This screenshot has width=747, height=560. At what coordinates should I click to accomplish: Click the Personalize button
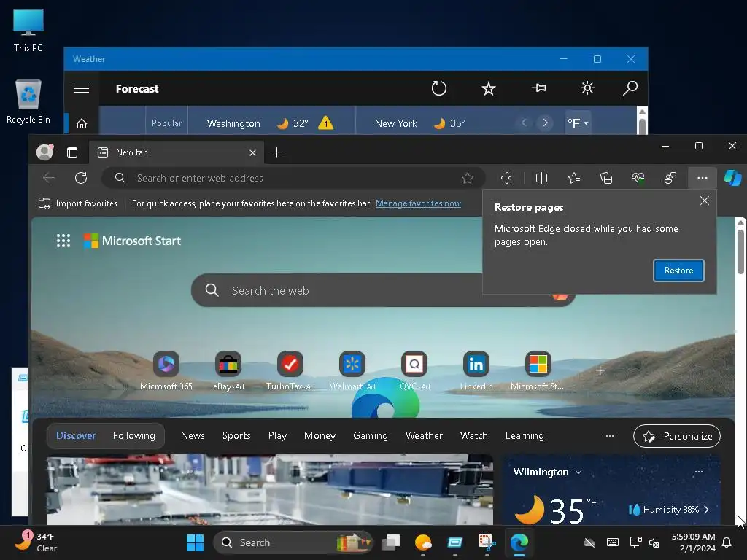676,436
